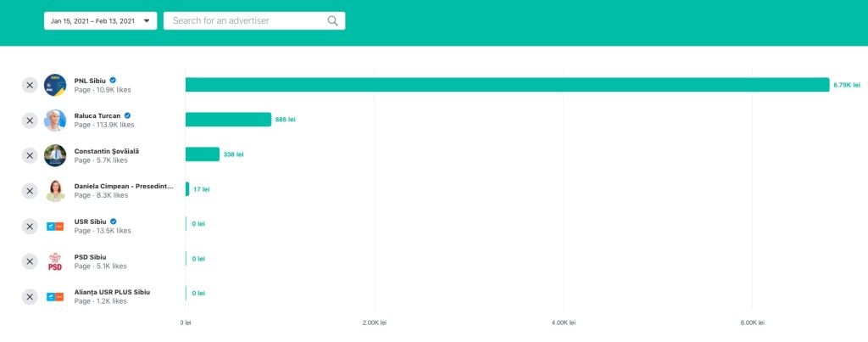Open the USR Sibiu page name
The image size is (868, 342).
click(90, 221)
